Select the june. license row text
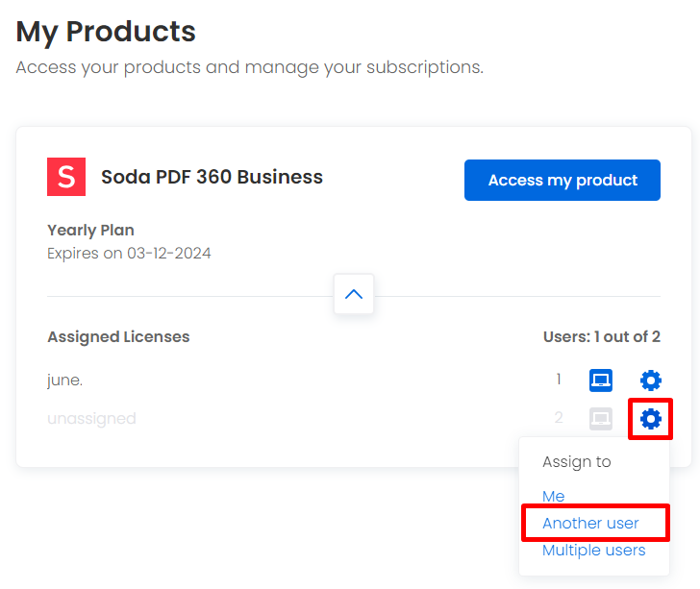700x589 pixels. click(x=64, y=380)
